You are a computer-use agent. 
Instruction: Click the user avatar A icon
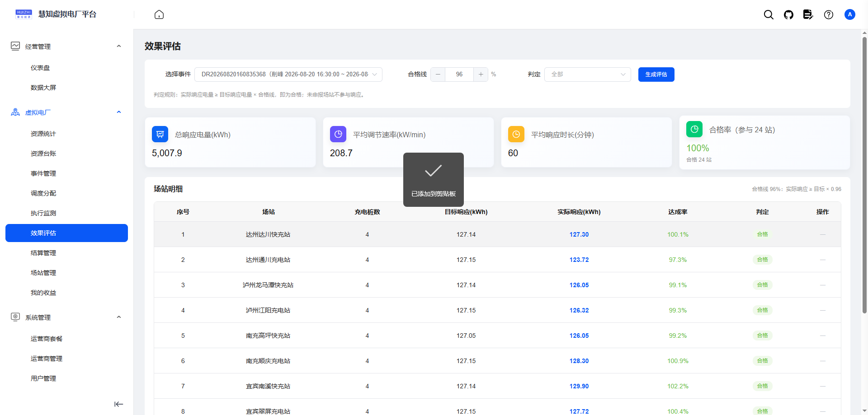850,14
